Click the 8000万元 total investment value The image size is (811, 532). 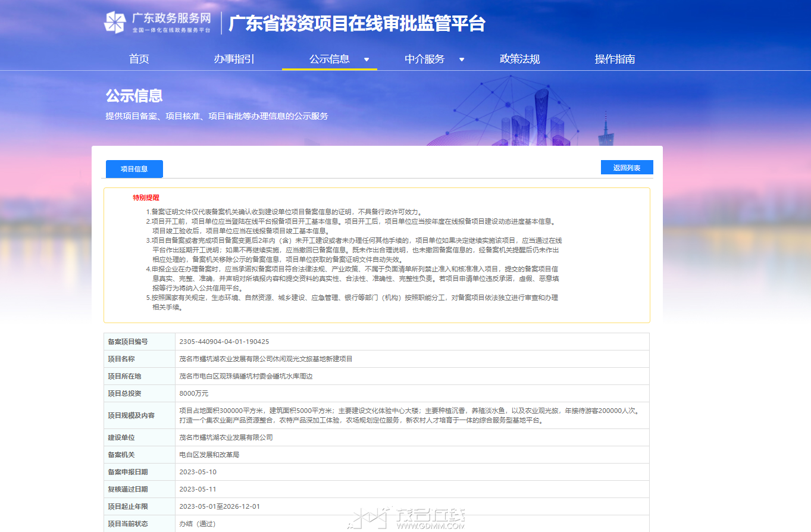(x=194, y=393)
